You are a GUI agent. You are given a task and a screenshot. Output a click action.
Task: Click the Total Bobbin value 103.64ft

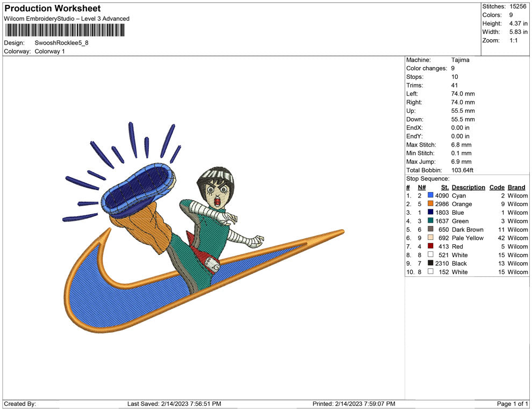click(462, 170)
